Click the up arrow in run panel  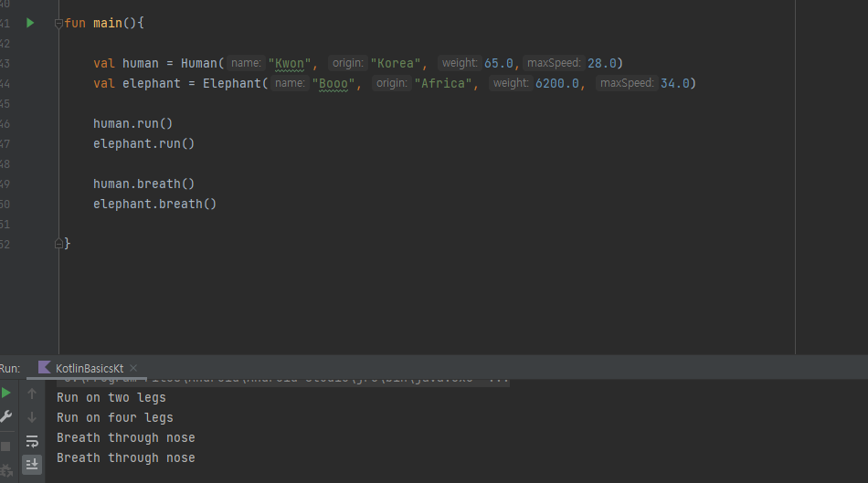(32, 394)
